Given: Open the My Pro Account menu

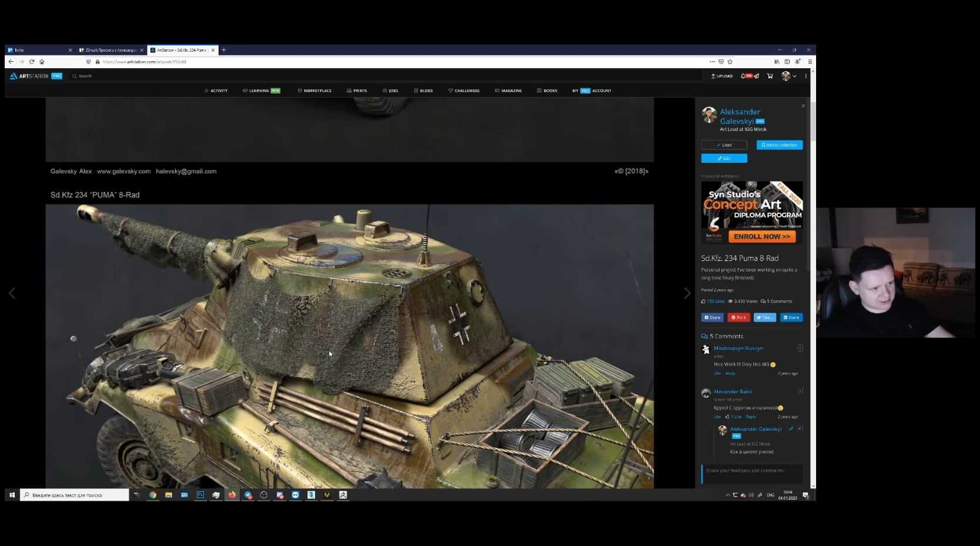Looking at the screenshot, I should [592, 91].
